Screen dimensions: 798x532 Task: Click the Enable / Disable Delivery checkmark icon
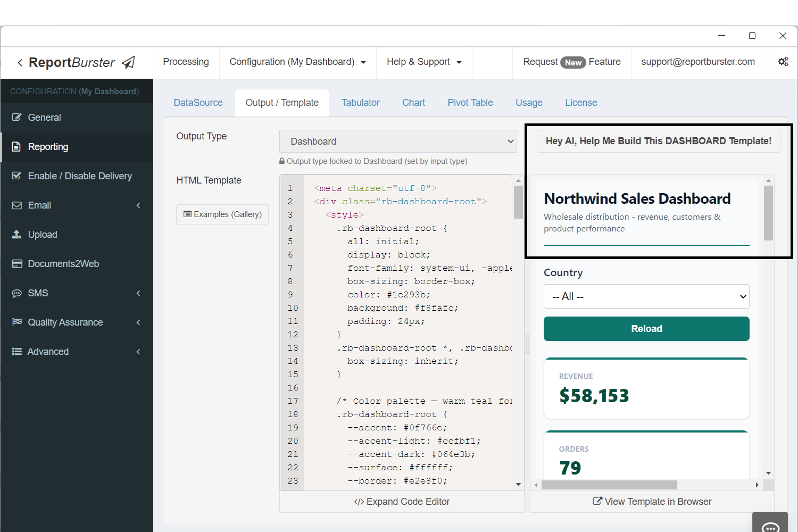coord(16,176)
